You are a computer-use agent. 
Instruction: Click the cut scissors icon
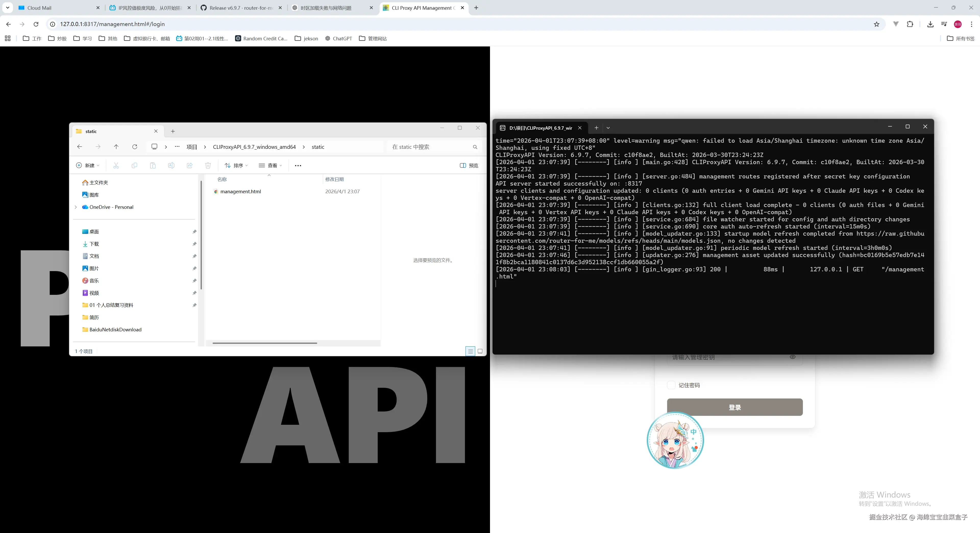(116, 165)
